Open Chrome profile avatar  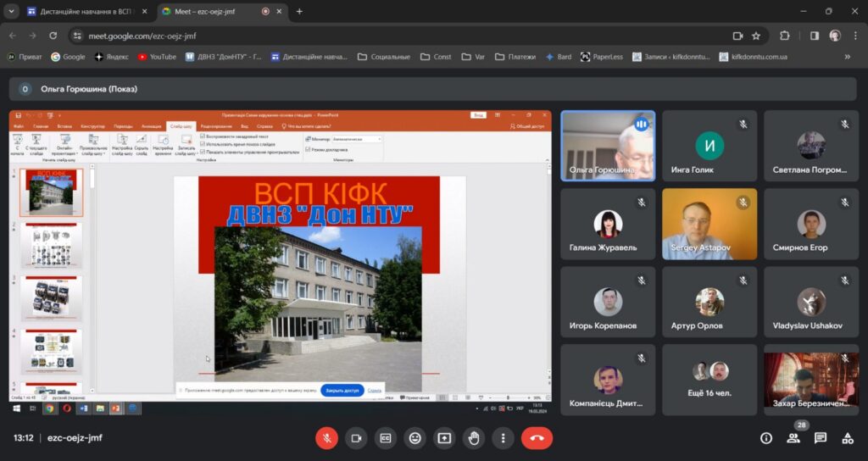coord(835,36)
